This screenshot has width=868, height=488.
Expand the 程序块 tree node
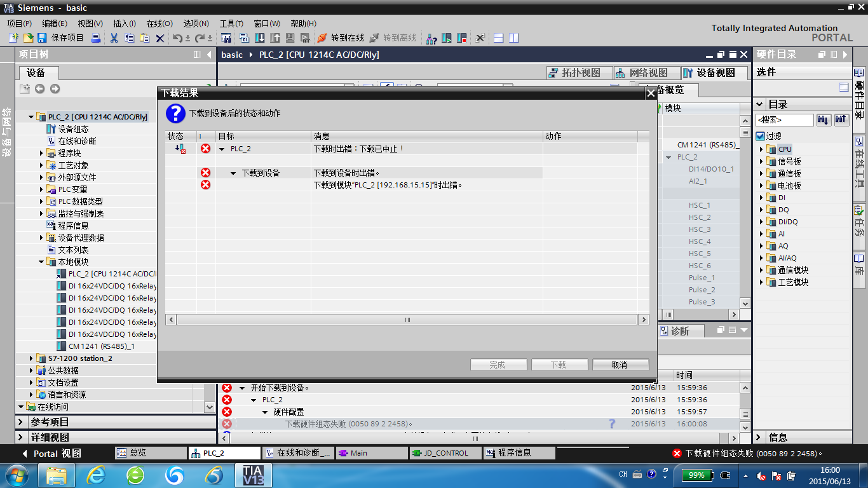(x=42, y=153)
